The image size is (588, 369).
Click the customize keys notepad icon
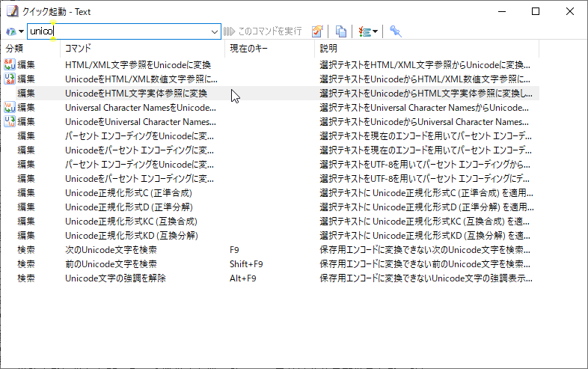[317, 31]
